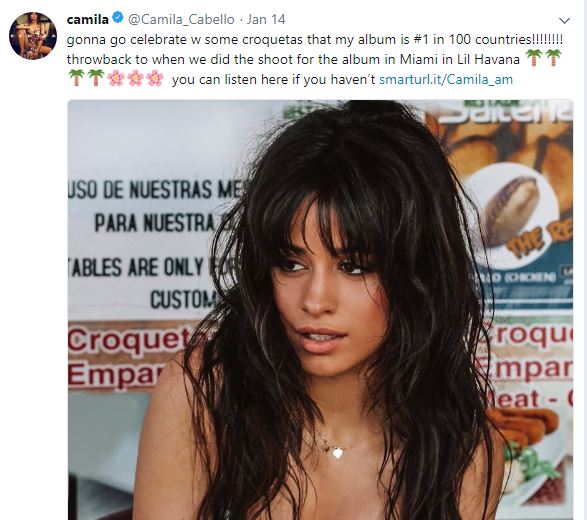Click the empanada picture on the poster

(511, 210)
